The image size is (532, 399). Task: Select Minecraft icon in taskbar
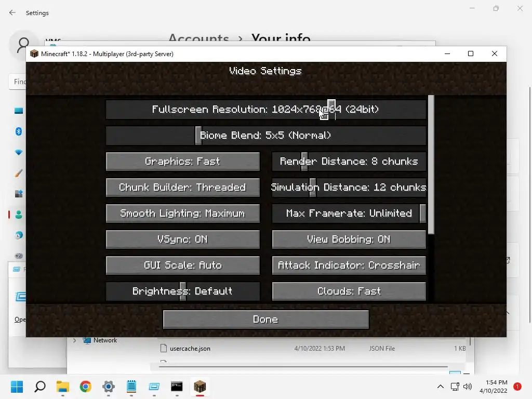[x=200, y=387]
